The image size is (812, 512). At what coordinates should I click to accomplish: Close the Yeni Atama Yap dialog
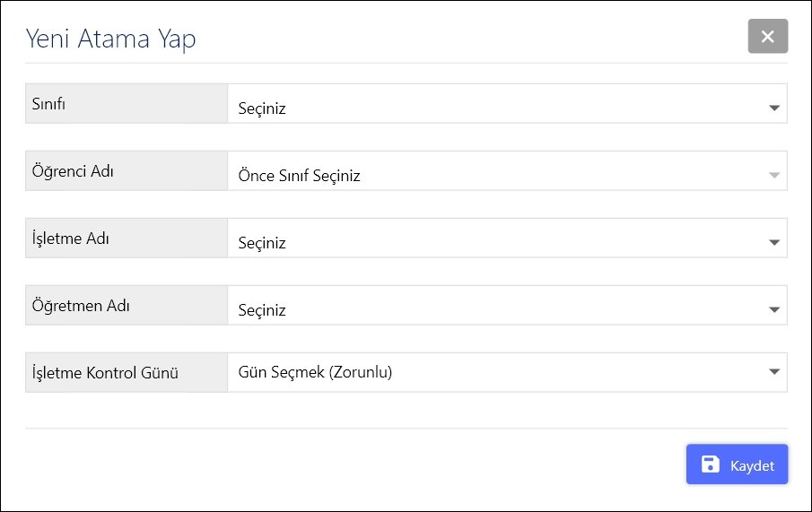coord(767,37)
